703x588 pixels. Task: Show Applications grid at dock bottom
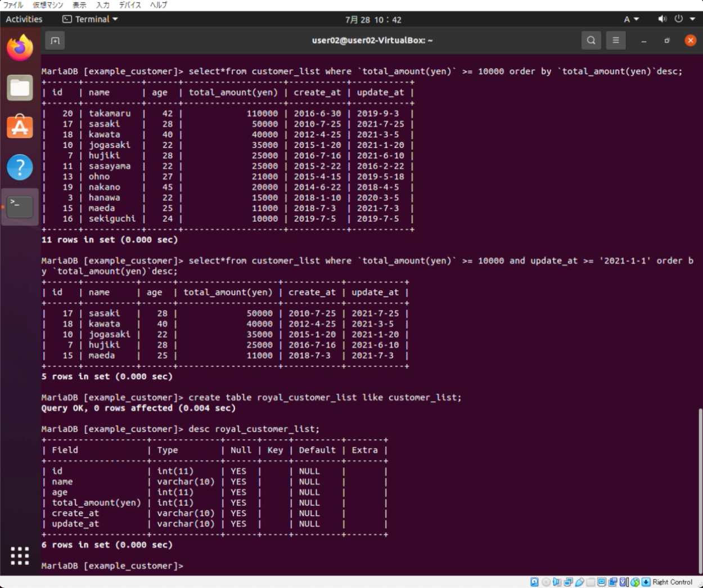click(20, 555)
